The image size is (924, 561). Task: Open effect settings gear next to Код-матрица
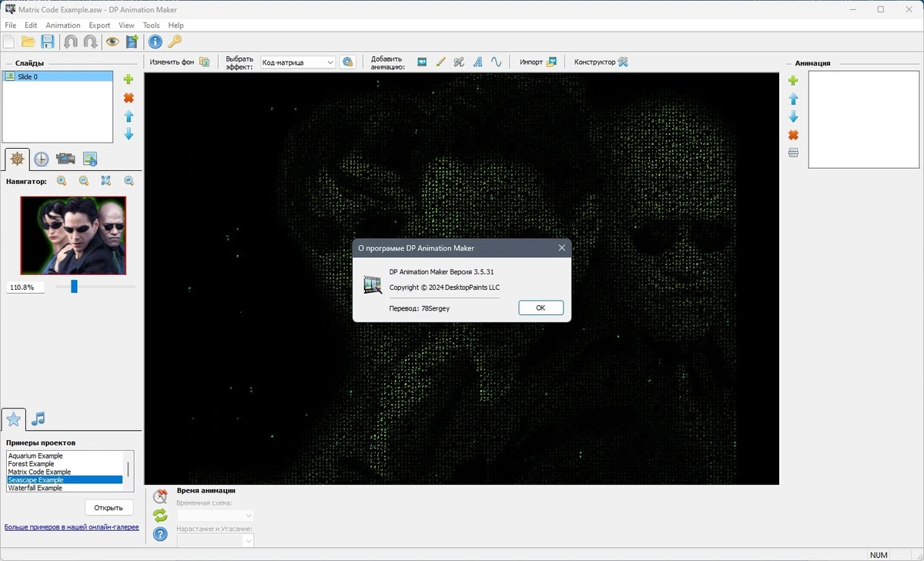tap(347, 62)
